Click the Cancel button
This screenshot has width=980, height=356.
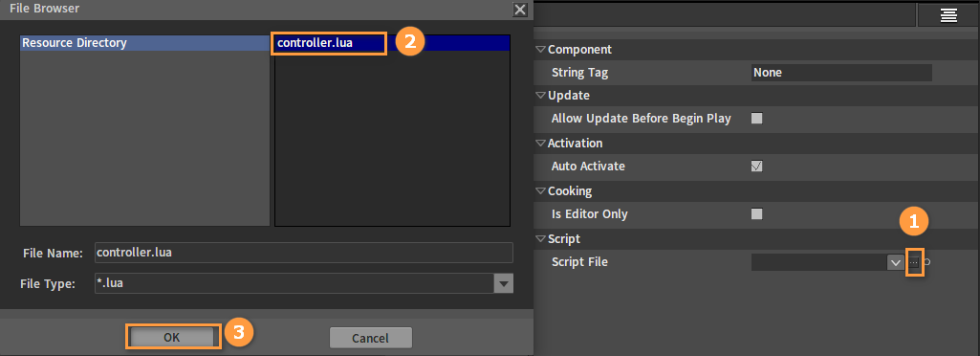(x=371, y=338)
